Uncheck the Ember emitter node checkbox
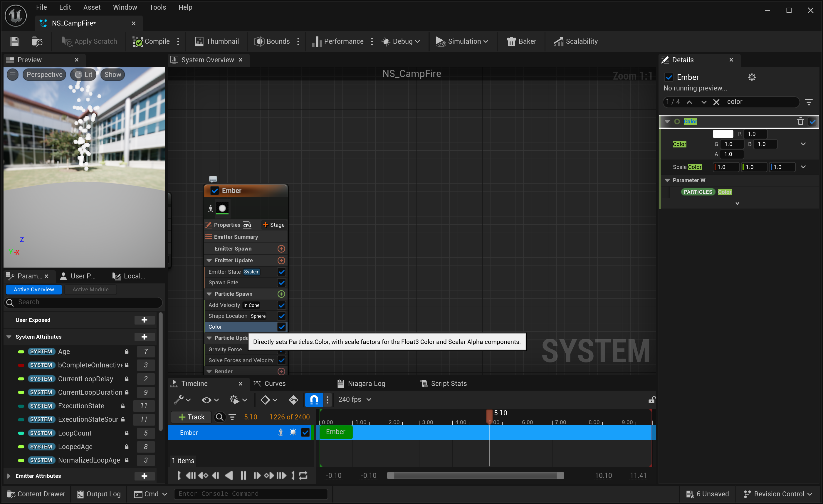The height and width of the screenshot is (504, 823). (214, 190)
